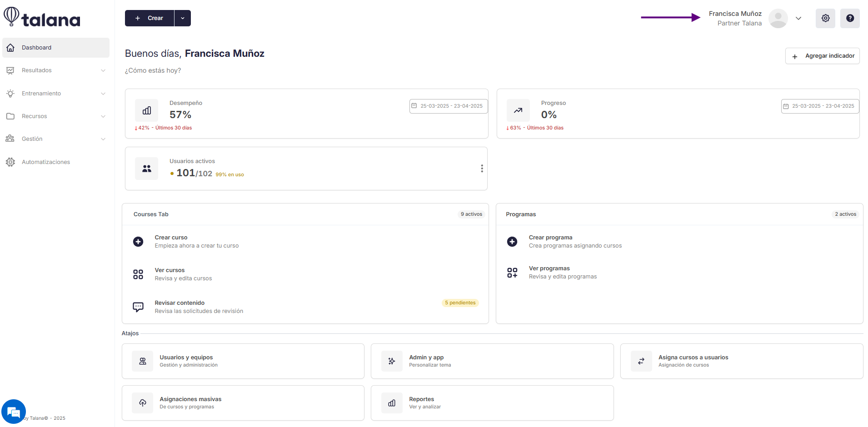Viewport: 868px width, 427px height.
Task: Click the Automatizaciones gear icon
Action: pos(10,162)
